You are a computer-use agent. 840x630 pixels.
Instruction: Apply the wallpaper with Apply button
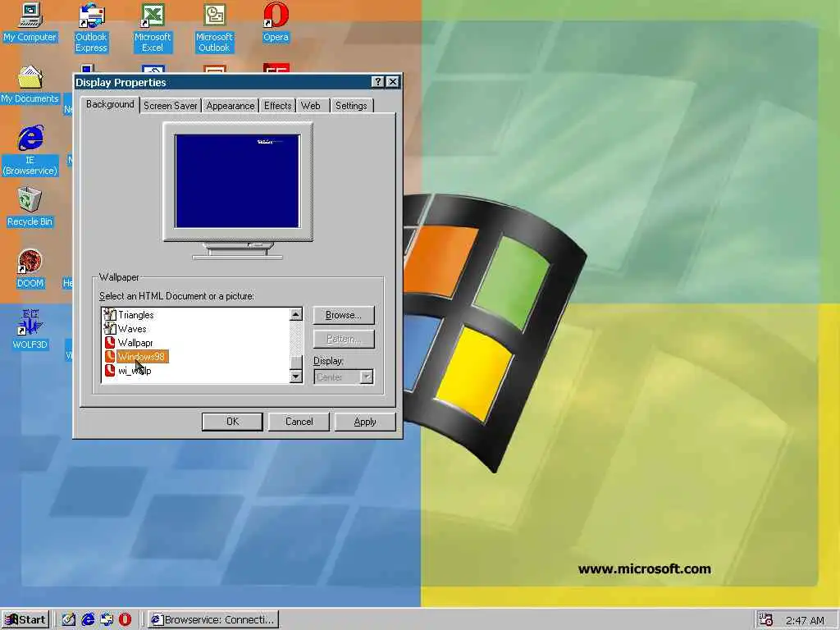[365, 422]
